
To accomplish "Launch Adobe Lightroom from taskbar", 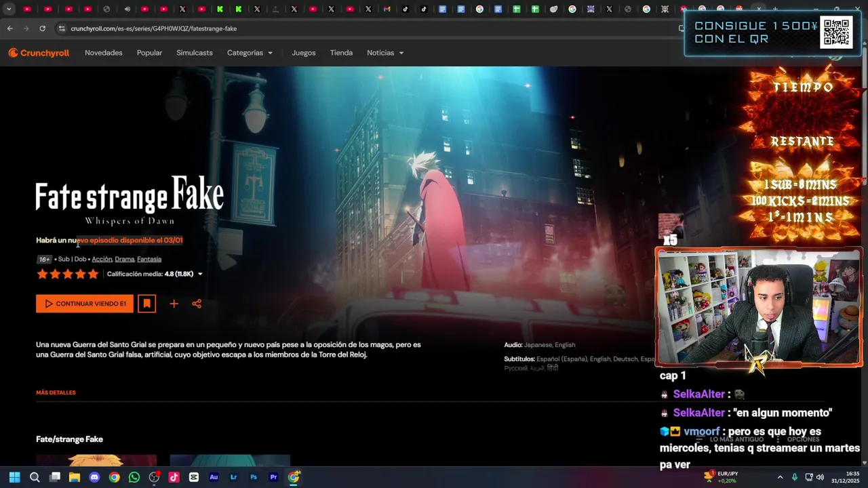I will point(234,477).
